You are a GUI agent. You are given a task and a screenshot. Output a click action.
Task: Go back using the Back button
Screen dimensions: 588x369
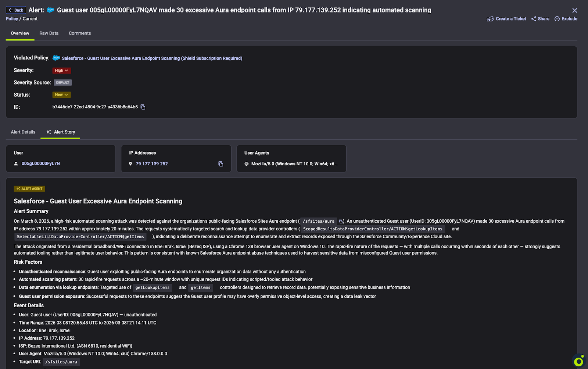pos(16,10)
